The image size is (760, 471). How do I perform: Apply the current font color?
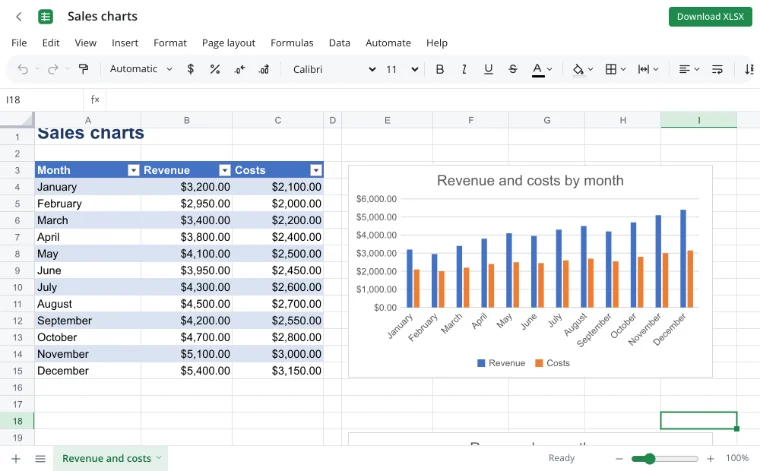click(x=537, y=70)
